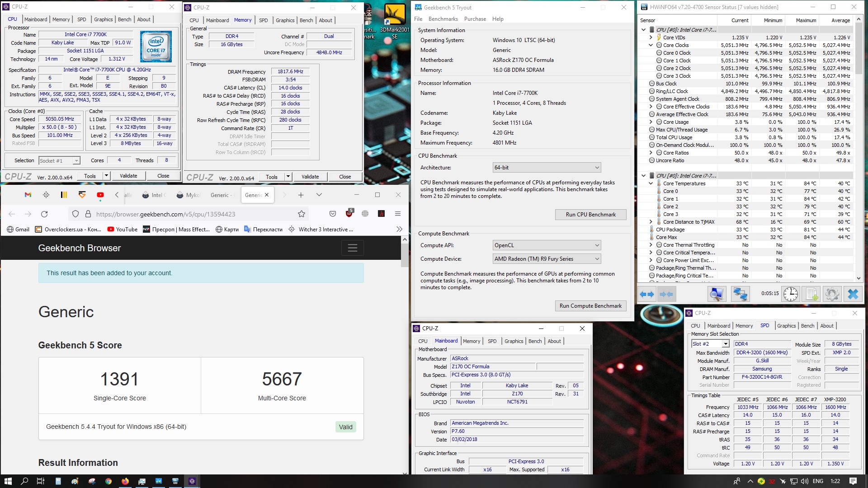868x488 pixels.
Task: Switch to the Intel Firefox tab
Action: click(x=154, y=195)
